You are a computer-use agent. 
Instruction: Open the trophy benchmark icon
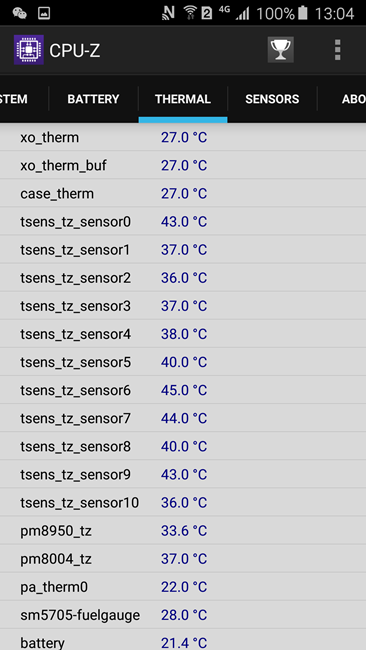[x=281, y=50]
